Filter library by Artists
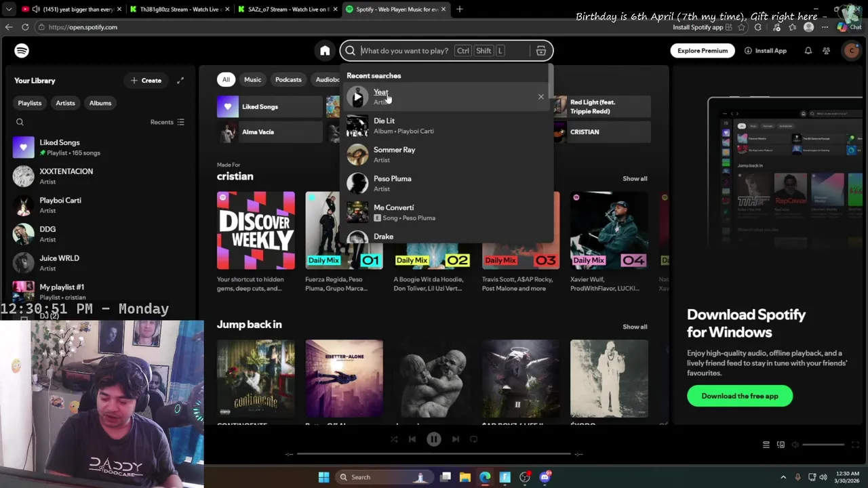The height and width of the screenshot is (488, 868). tap(65, 103)
